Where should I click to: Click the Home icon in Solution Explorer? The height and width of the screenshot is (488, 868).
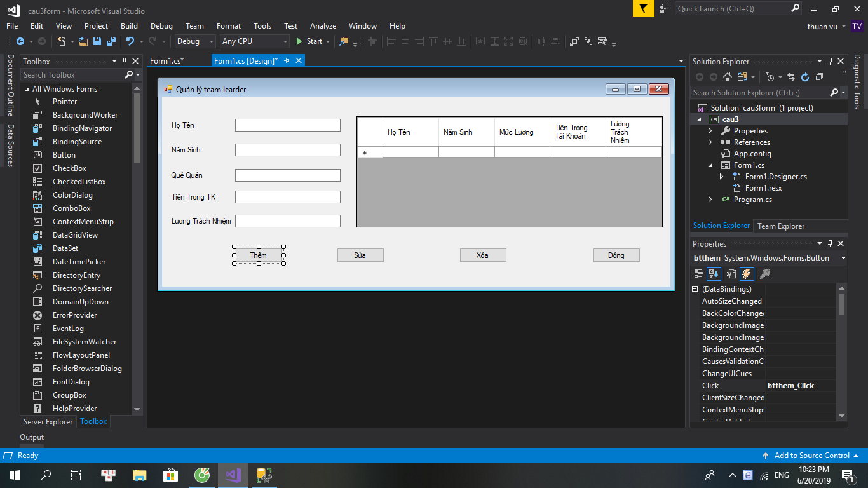pyautogui.click(x=728, y=77)
